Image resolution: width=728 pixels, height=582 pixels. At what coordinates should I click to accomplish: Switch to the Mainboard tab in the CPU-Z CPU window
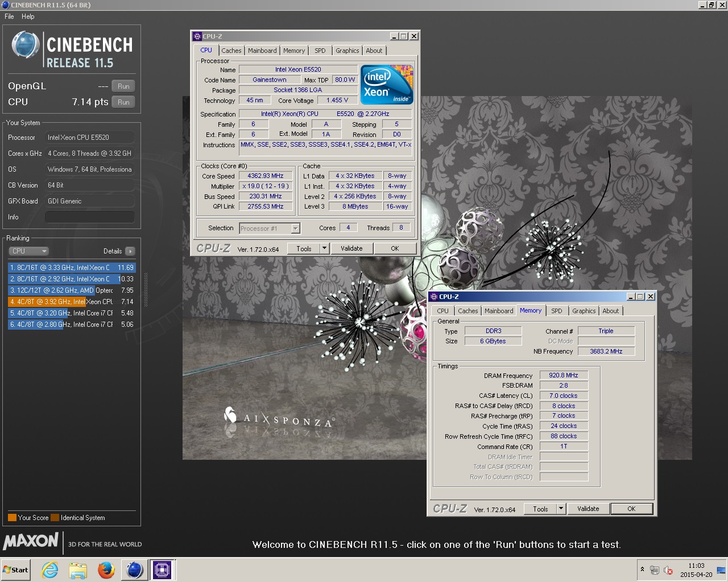point(262,51)
